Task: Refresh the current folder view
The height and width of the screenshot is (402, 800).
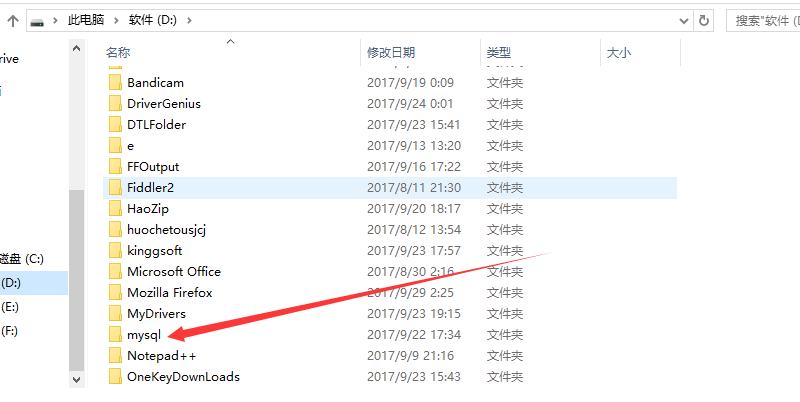Action: click(x=704, y=20)
